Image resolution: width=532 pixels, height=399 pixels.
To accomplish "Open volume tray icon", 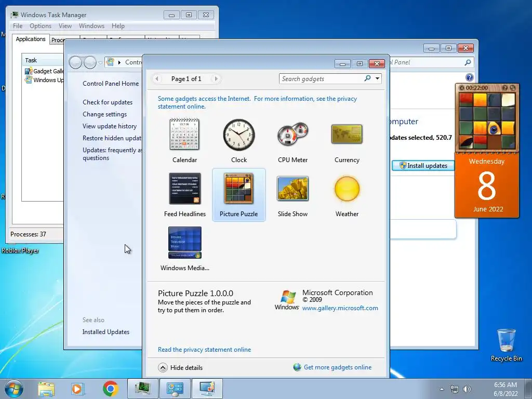I will point(467,389).
